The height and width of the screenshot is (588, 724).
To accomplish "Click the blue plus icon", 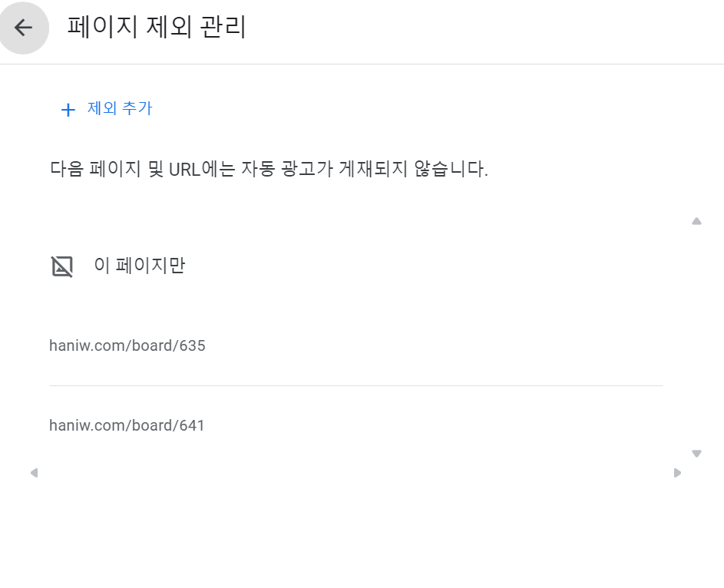I will click(68, 110).
